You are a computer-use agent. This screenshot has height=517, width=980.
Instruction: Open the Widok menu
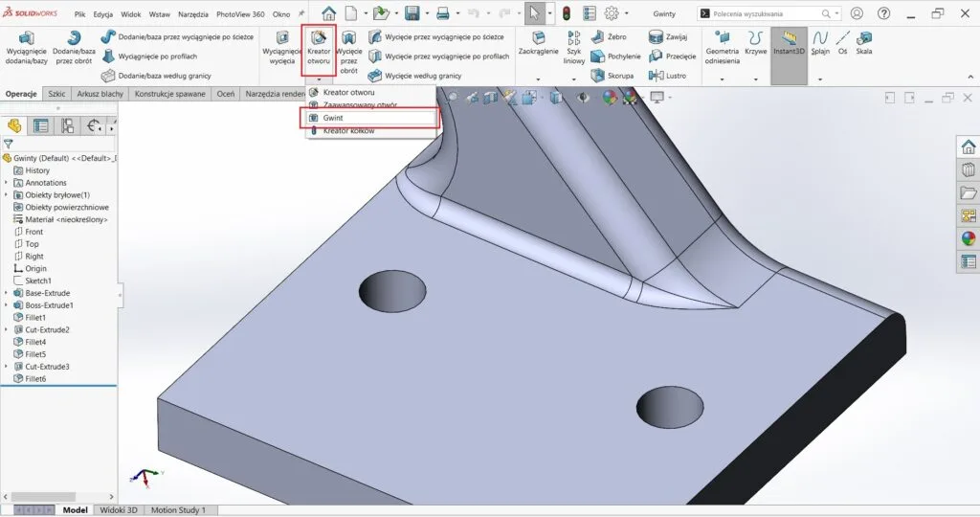click(130, 13)
